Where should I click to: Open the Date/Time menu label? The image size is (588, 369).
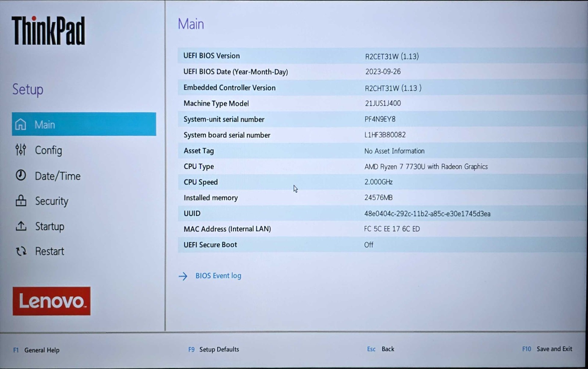(58, 176)
